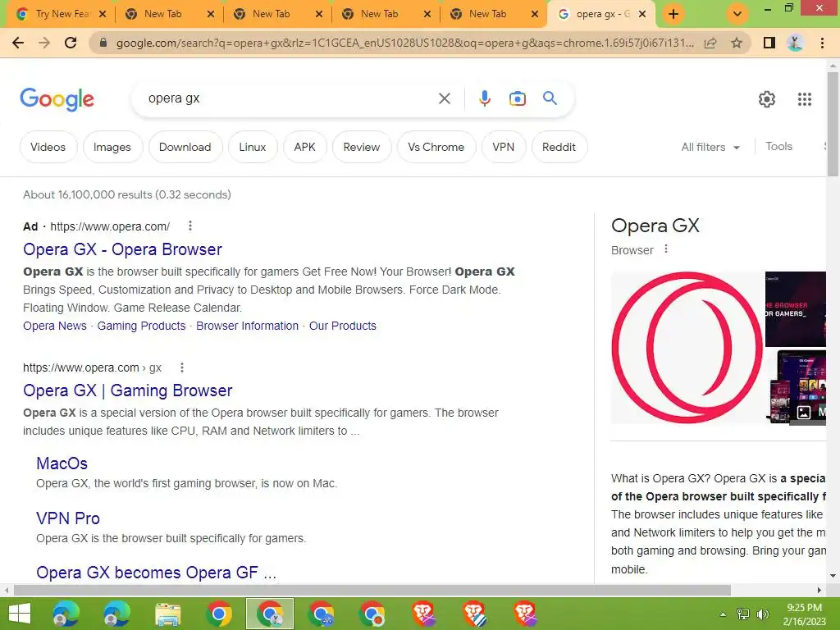This screenshot has width=840, height=630.
Task: Select the Review filter chip
Action: (x=362, y=147)
